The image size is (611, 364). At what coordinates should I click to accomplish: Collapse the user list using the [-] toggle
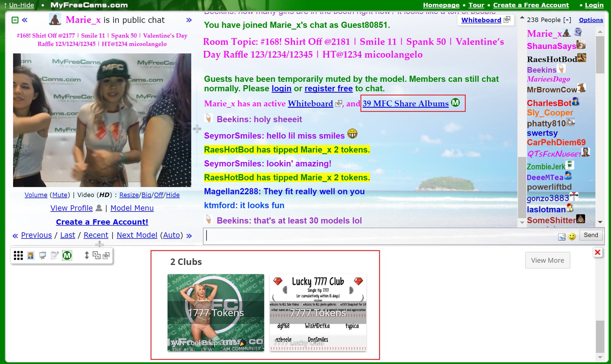tap(567, 20)
